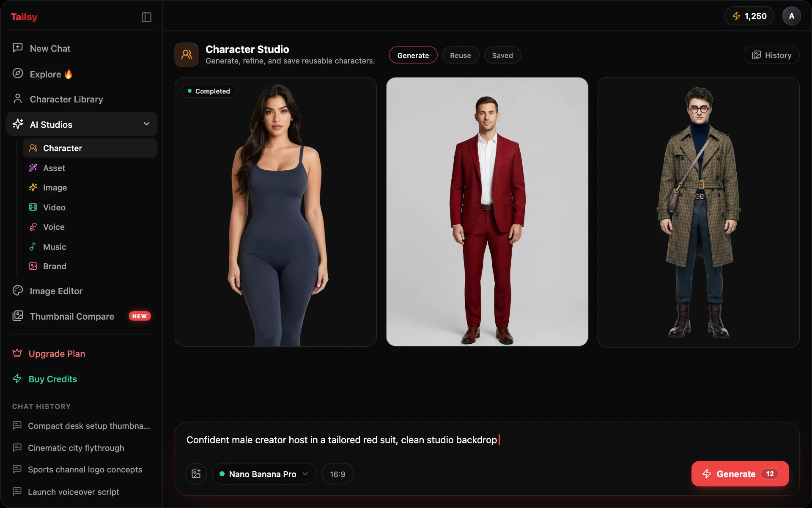This screenshot has height=508, width=812.
Task: Click the 12 credit cost badge
Action: coord(770,474)
